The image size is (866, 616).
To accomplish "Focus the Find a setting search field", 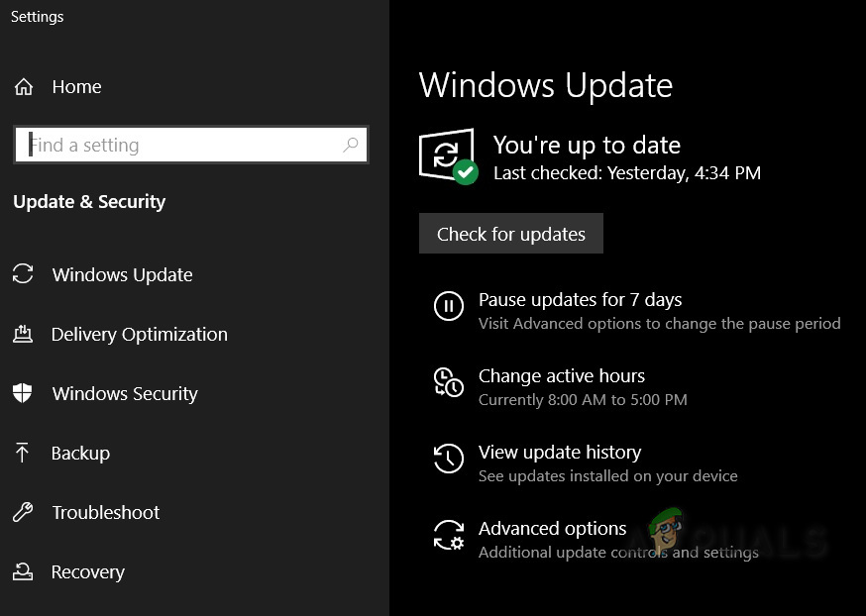I will (190, 145).
